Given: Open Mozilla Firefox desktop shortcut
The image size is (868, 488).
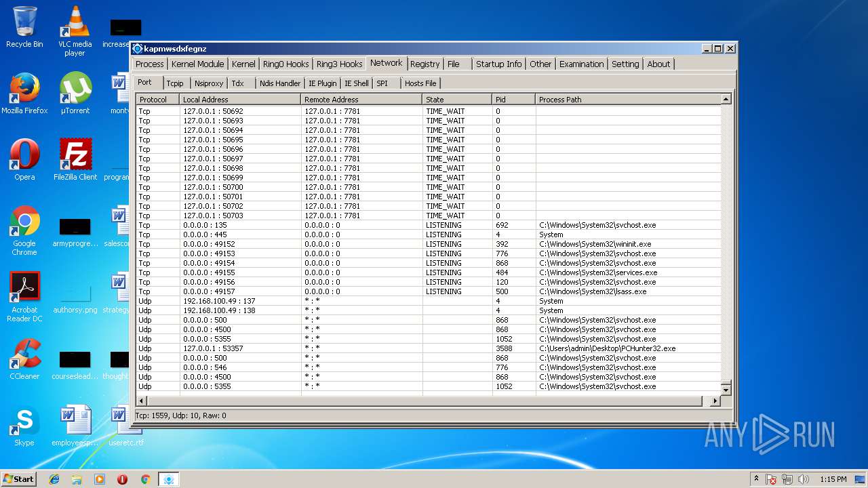Looking at the screenshot, I should [x=24, y=94].
